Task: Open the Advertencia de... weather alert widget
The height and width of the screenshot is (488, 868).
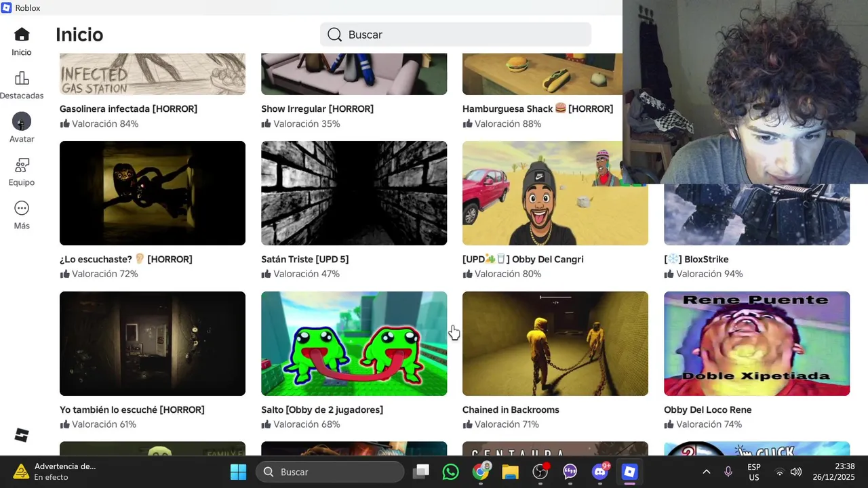Action: point(54,472)
